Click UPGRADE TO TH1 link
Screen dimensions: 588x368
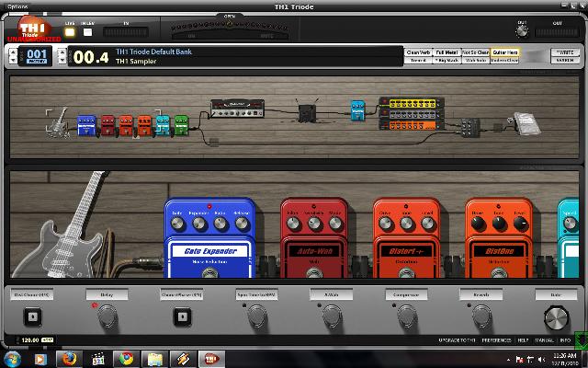coord(457,340)
